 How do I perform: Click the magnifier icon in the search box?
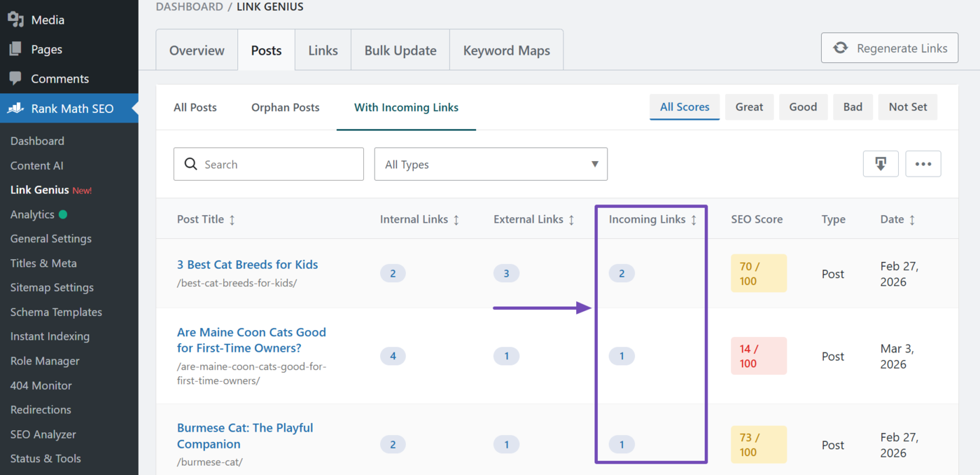tap(190, 163)
